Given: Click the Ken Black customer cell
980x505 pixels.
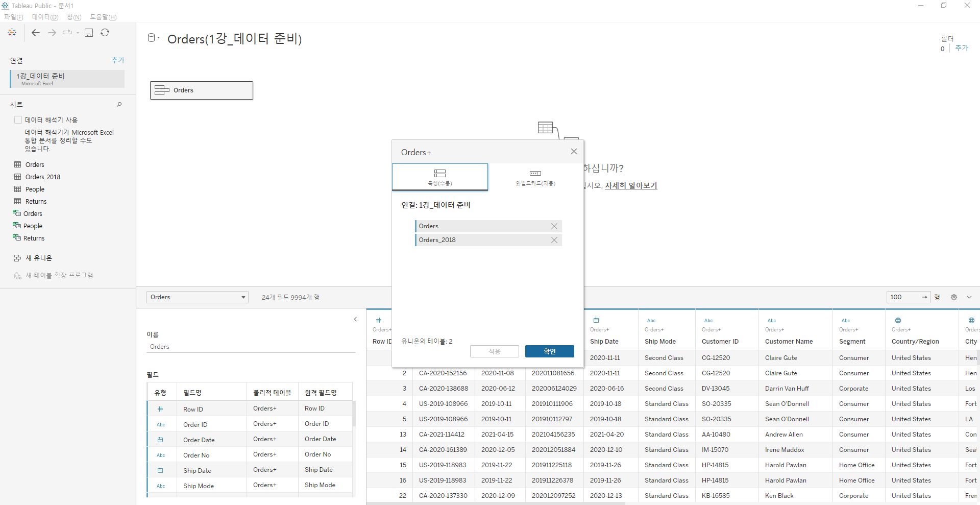Looking at the screenshot, I should point(795,496).
